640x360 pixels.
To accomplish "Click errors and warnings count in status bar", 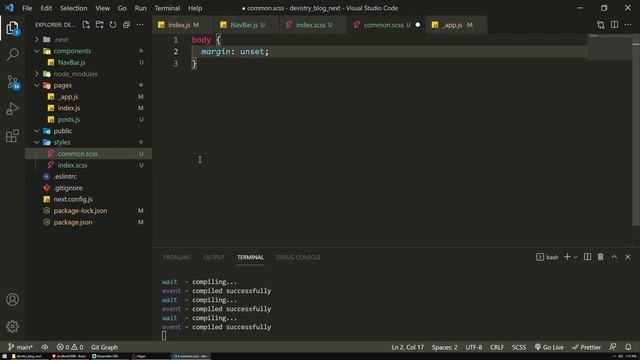I will pos(70,347).
